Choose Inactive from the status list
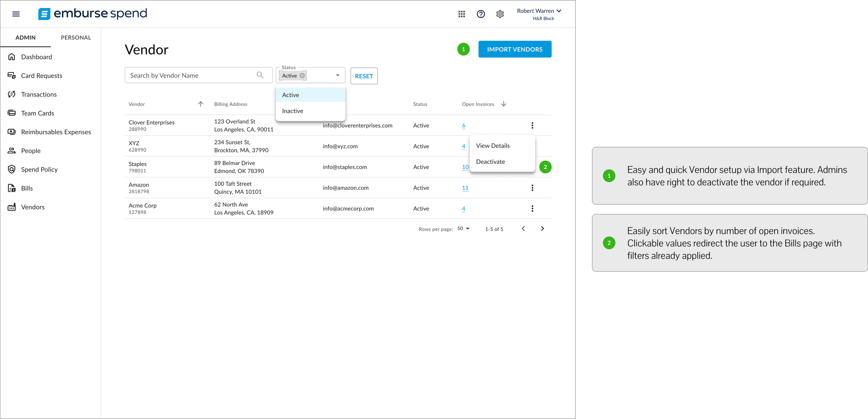The height and width of the screenshot is (419, 868). tap(293, 111)
